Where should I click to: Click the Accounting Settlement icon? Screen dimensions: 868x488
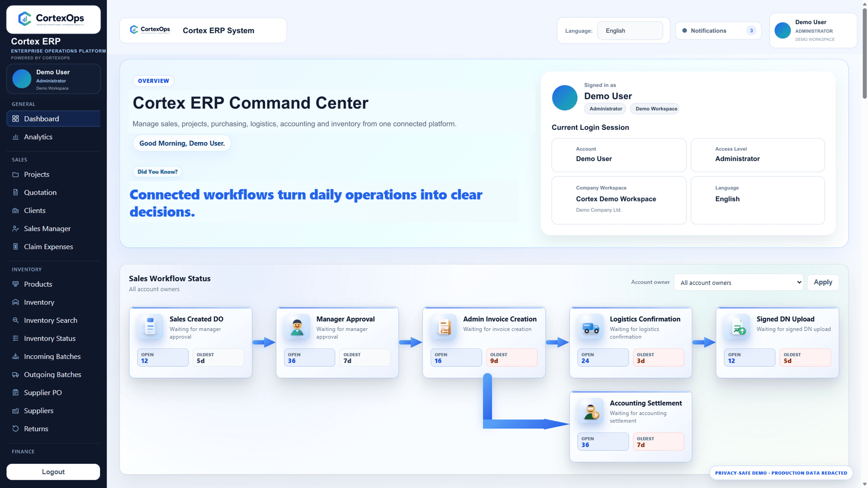591,411
